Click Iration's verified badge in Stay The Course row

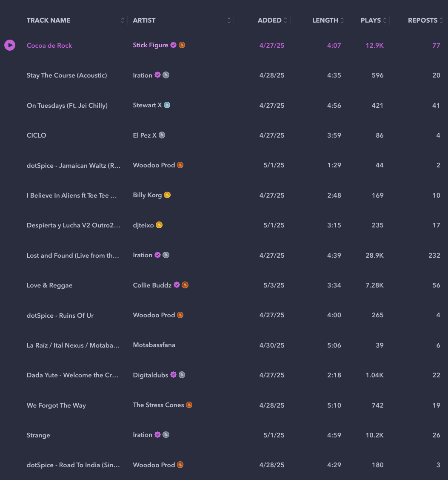157,75
